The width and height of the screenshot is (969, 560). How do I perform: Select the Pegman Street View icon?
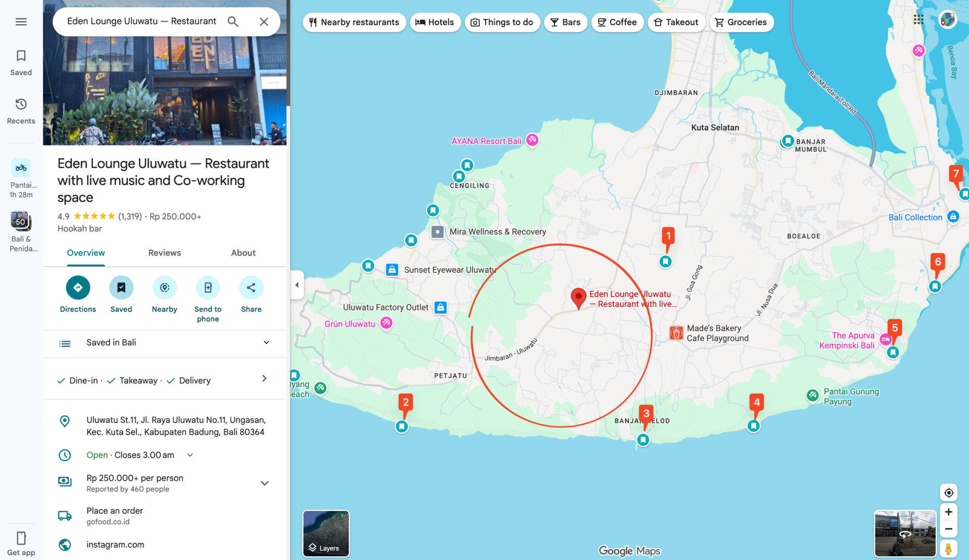[949, 548]
